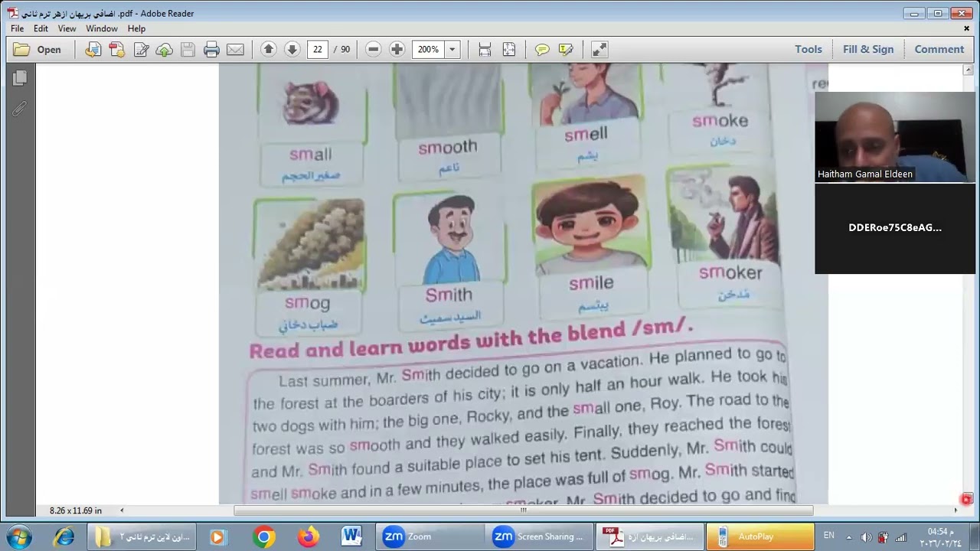Click the Save floppy disk icon
Image resolution: width=980 pixels, height=551 pixels.
click(188, 50)
